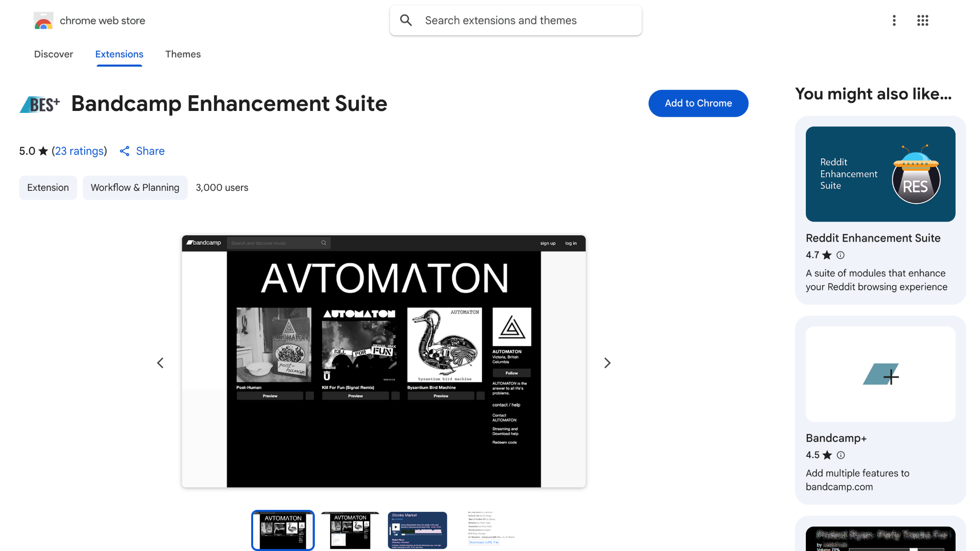Click the Workflow & Planning category chip
The image size is (980, 551).
[135, 187]
